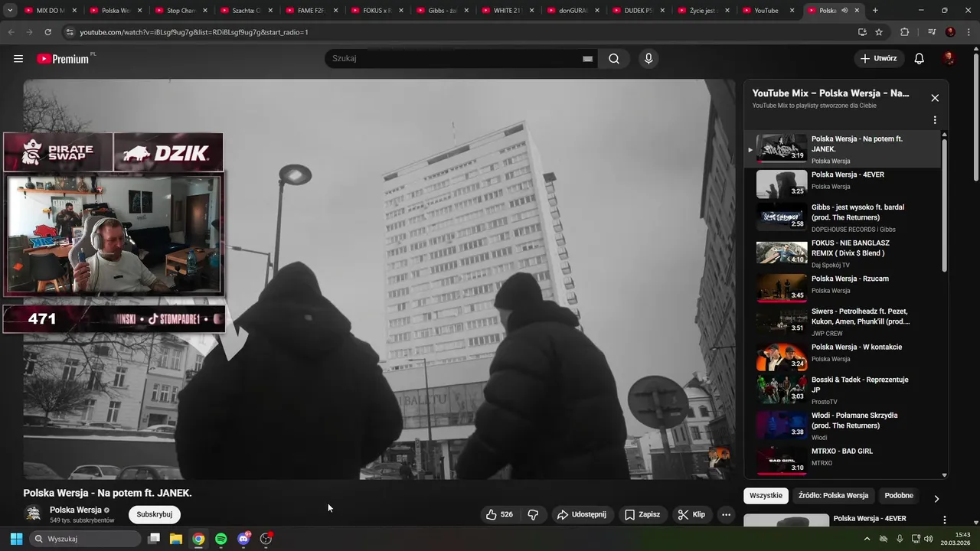Open options for suggested '4EVER' video below chips
The image size is (980, 551).
944,520
